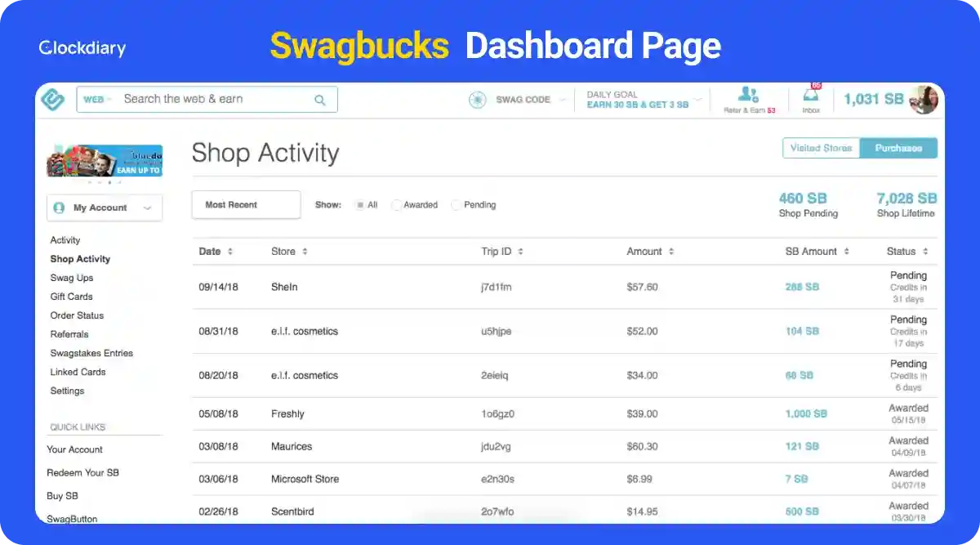Select the Awarded radio button
This screenshot has width=980, height=545.
pos(396,205)
